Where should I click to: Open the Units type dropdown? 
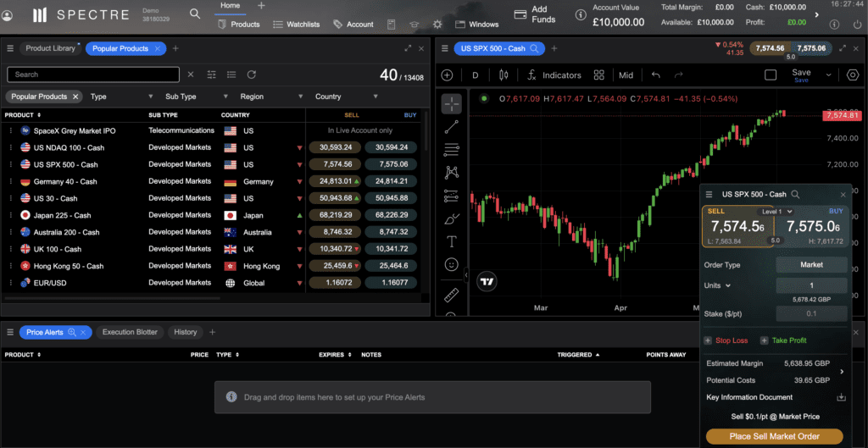point(717,285)
